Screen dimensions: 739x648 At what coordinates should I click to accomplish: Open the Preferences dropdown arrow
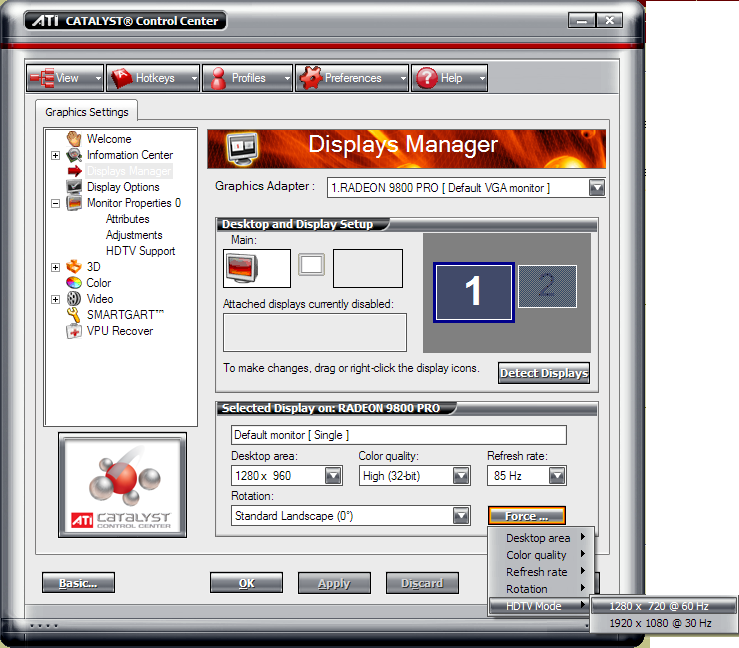click(403, 78)
